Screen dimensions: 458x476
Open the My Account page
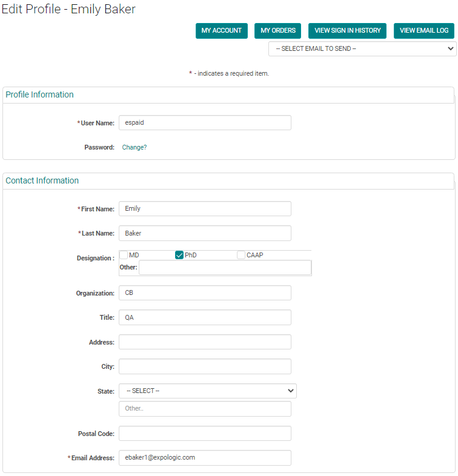[x=221, y=31]
